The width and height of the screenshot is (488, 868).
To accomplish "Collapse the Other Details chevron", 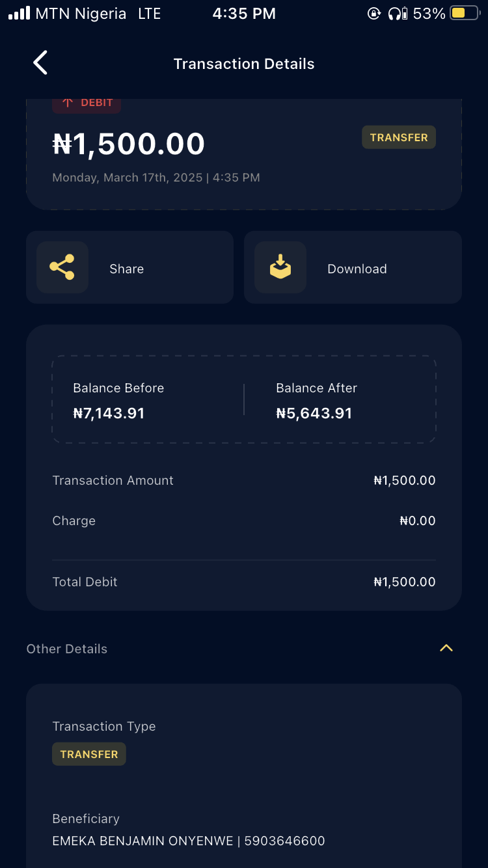I will point(446,648).
